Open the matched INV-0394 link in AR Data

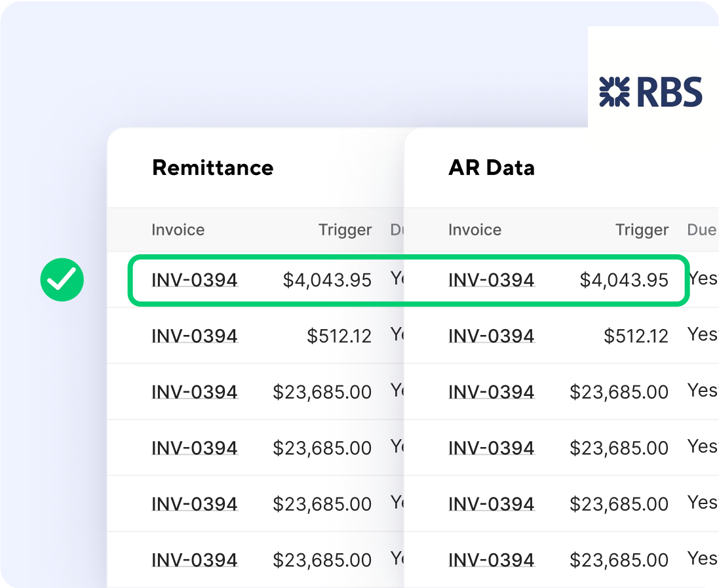point(491,279)
